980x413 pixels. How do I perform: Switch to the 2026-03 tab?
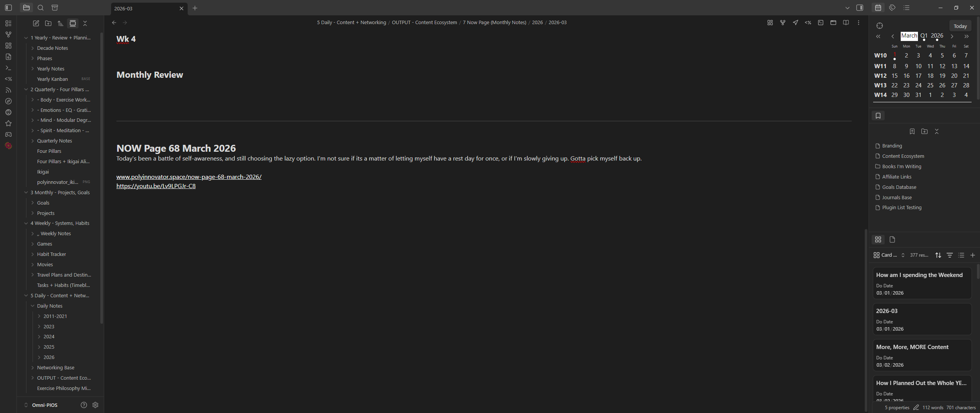click(146, 8)
